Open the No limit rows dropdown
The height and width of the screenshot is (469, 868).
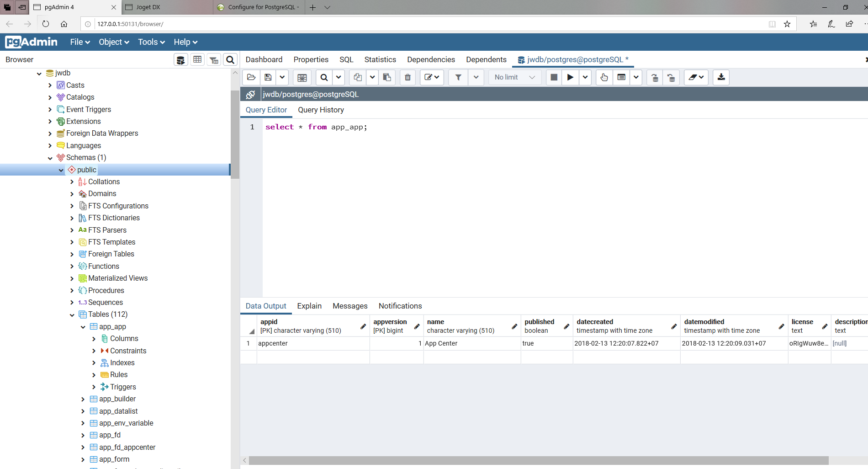coord(514,77)
